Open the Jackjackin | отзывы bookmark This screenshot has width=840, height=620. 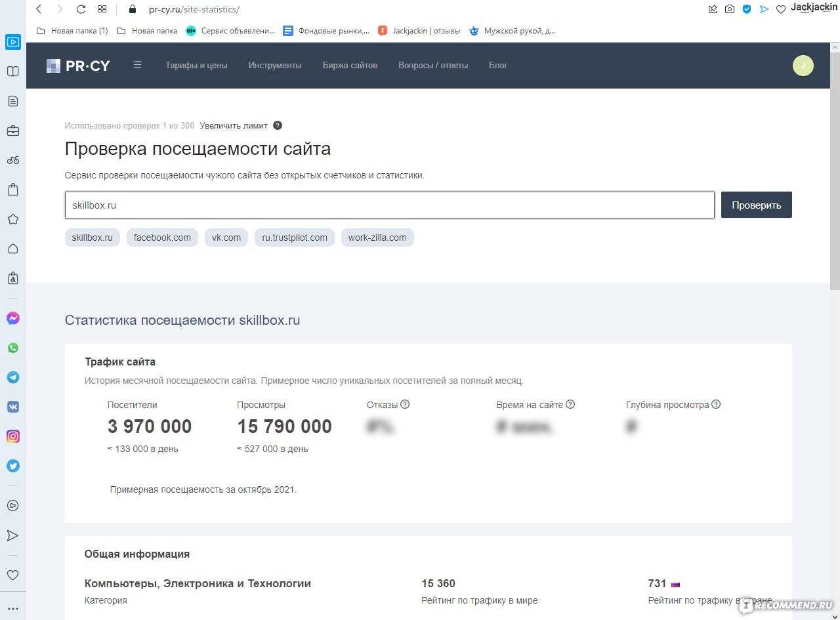[419, 30]
